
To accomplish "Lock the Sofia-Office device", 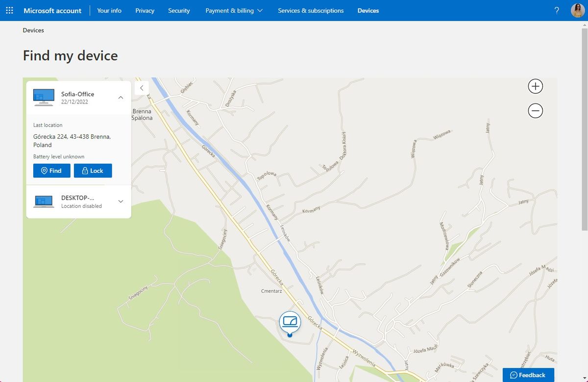I will (x=93, y=171).
